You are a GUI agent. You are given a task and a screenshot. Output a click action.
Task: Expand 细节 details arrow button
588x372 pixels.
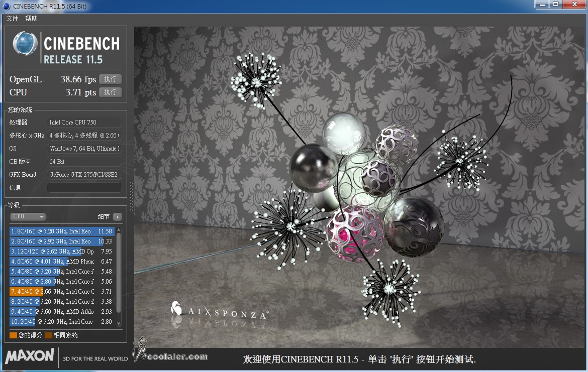[118, 216]
